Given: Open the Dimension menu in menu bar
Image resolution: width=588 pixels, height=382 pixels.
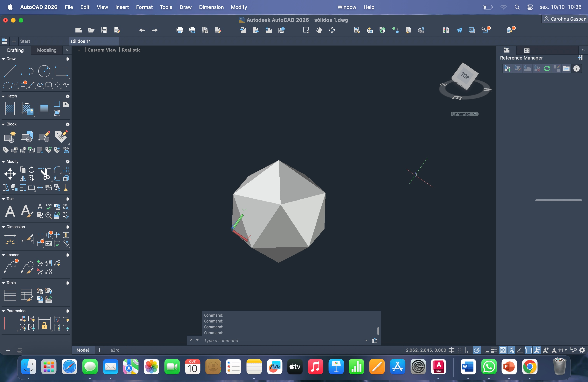Looking at the screenshot, I should pyautogui.click(x=211, y=7).
